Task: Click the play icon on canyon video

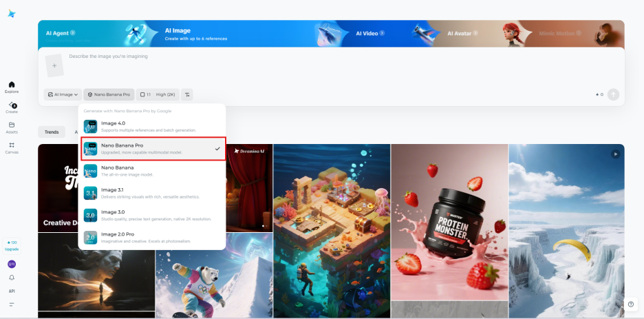Action: [615, 154]
